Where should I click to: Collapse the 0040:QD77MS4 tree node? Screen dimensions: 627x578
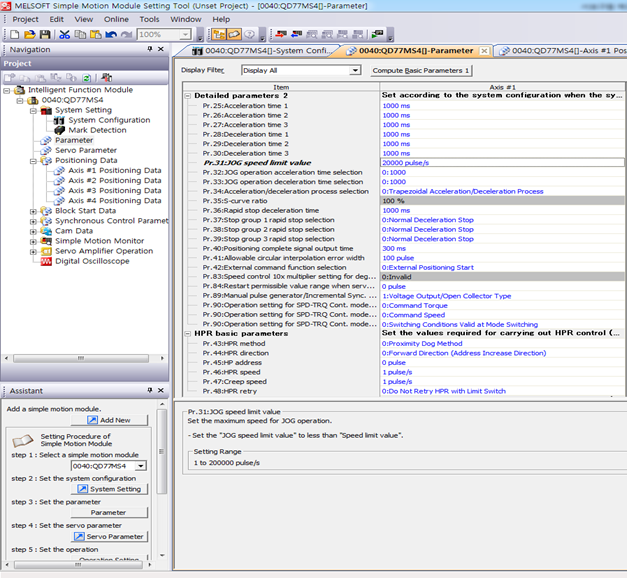point(20,100)
